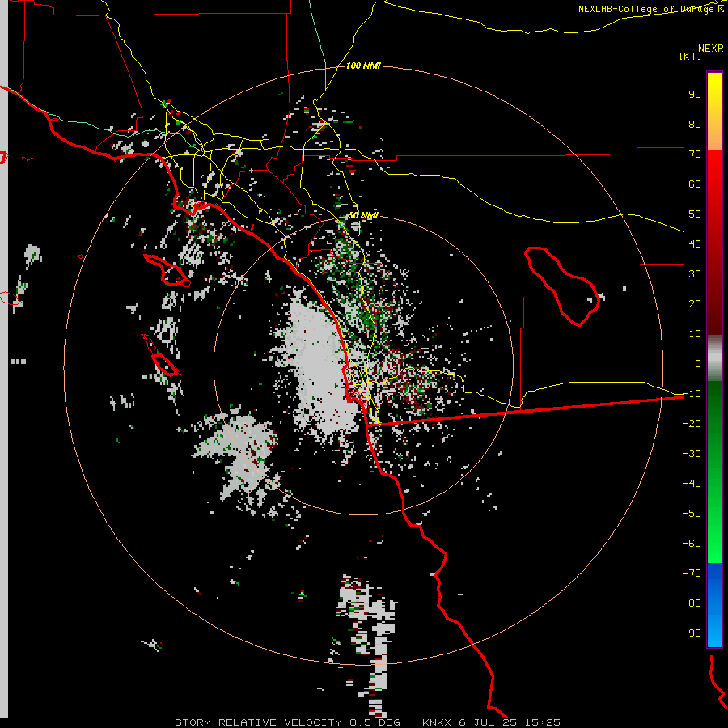Click the -50 value on velocity scale
Image resolution: width=728 pixels, height=728 pixels.
pyautogui.click(x=692, y=514)
